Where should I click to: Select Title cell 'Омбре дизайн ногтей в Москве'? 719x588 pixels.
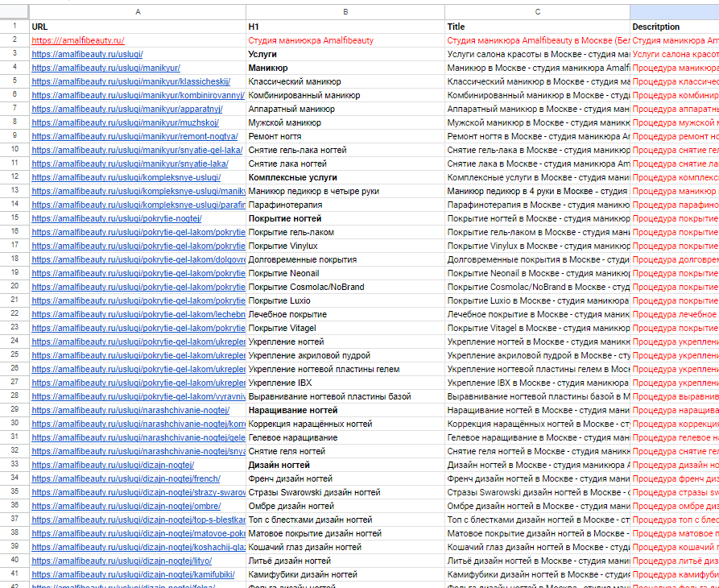click(x=537, y=507)
